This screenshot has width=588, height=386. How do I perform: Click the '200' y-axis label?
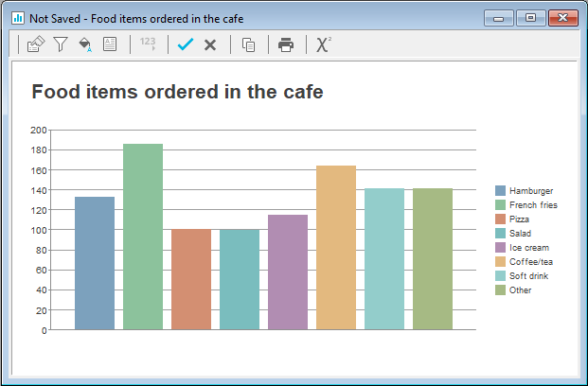pyautogui.click(x=38, y=130)
